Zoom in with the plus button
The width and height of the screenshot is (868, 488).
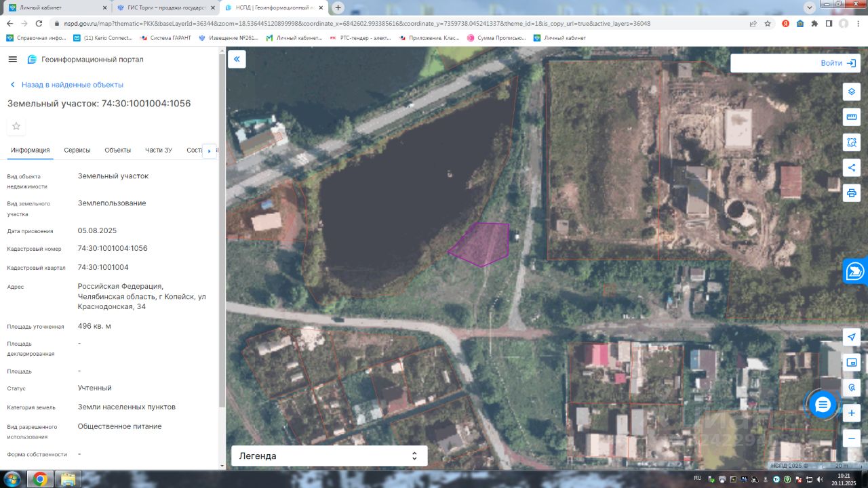(852, 413)
